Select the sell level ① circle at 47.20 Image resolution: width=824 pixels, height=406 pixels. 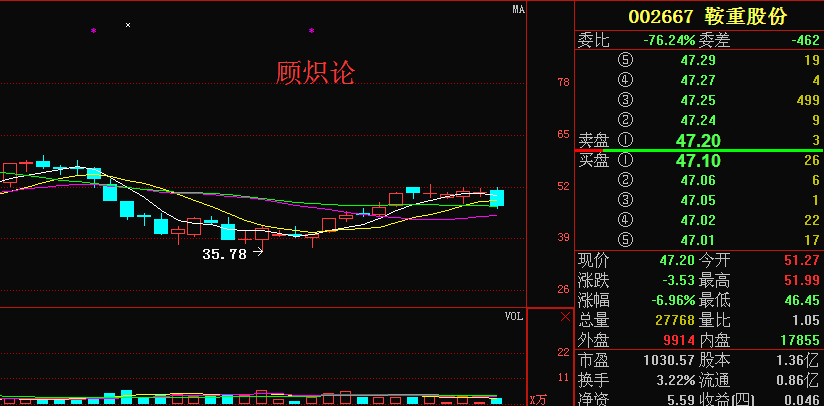pos(626,140)
